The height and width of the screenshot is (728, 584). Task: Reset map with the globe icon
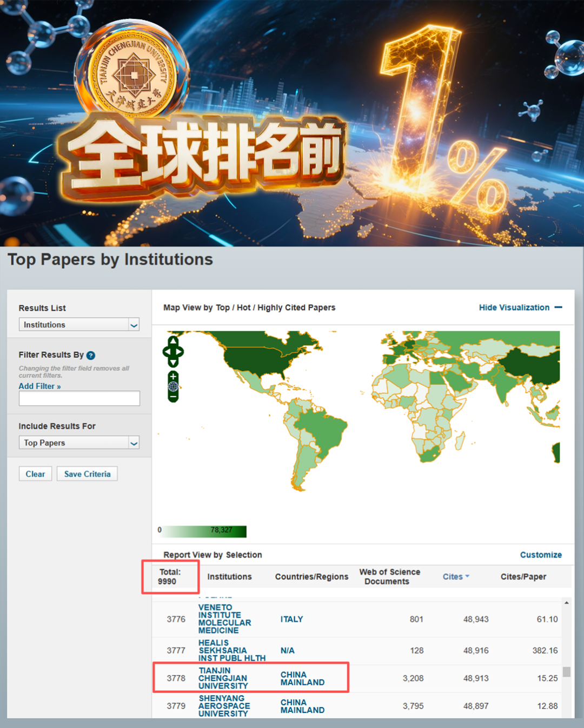173,386
